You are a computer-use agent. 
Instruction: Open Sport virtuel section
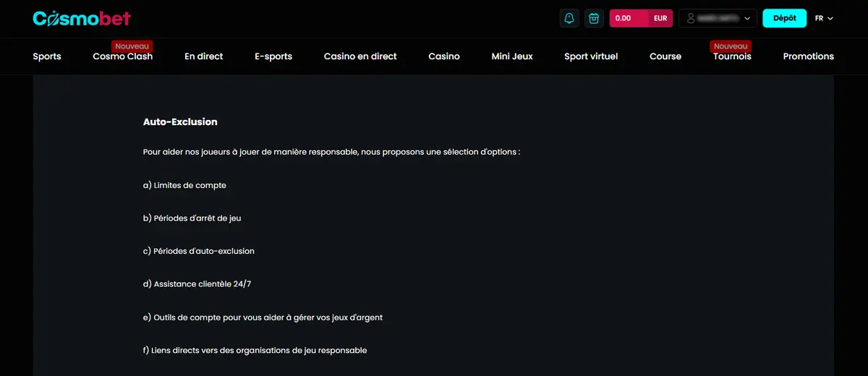(x=591, y=56)
